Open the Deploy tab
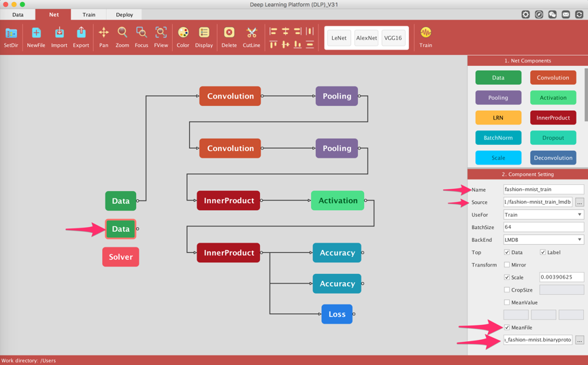The image size is (588, 365). tap(125, 14)
